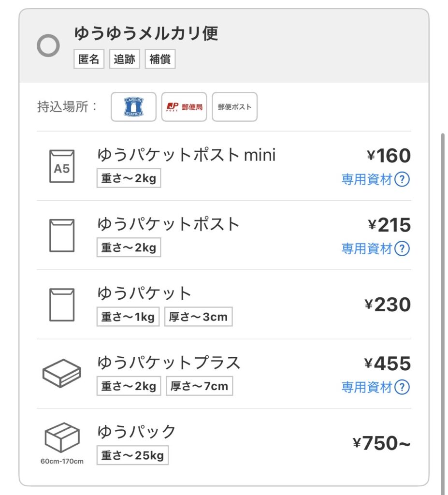448x495 pixels.
Task: Click the ゆうパケット envelope icon
Action: click(62, 305)
